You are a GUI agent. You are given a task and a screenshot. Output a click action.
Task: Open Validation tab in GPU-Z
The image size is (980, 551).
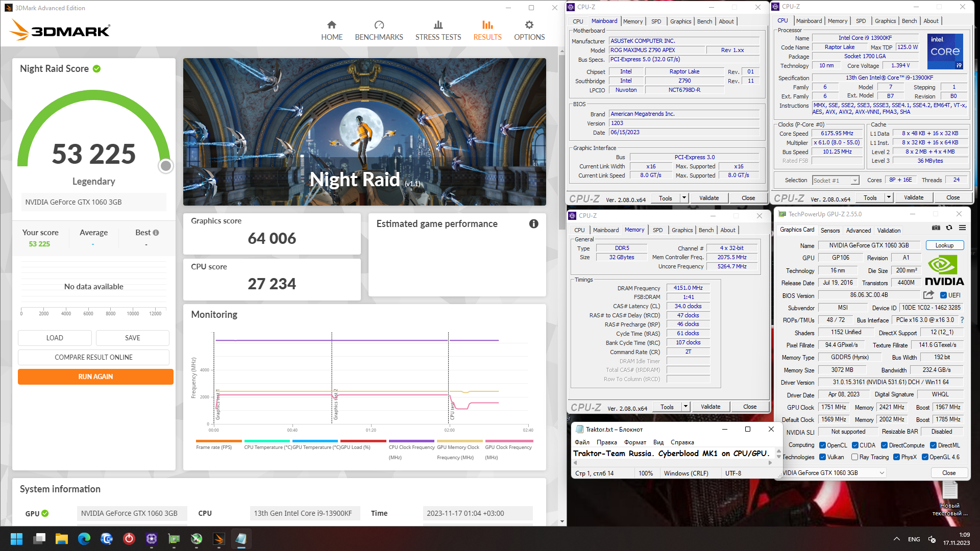(889, 231)
